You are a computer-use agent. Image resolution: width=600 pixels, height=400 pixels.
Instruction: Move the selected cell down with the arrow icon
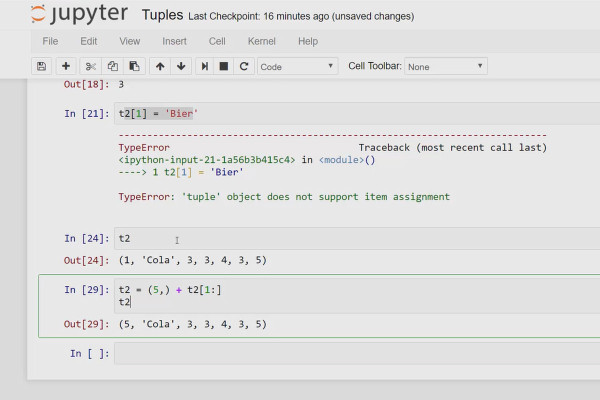click(181, 66)
